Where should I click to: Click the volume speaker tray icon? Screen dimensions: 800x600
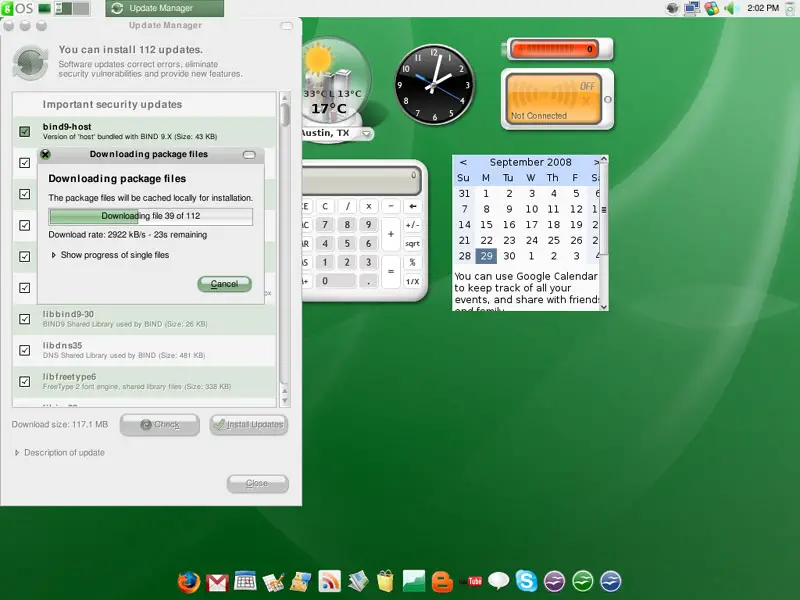point(731,8)
